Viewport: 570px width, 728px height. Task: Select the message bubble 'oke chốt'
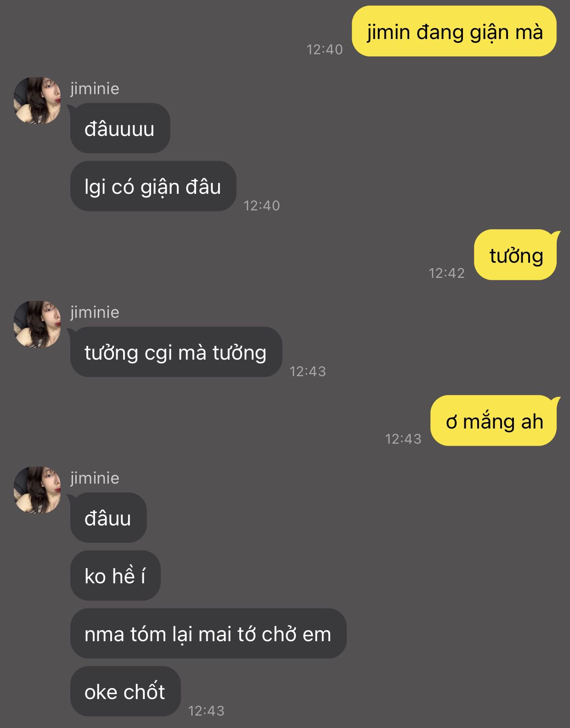125,691
